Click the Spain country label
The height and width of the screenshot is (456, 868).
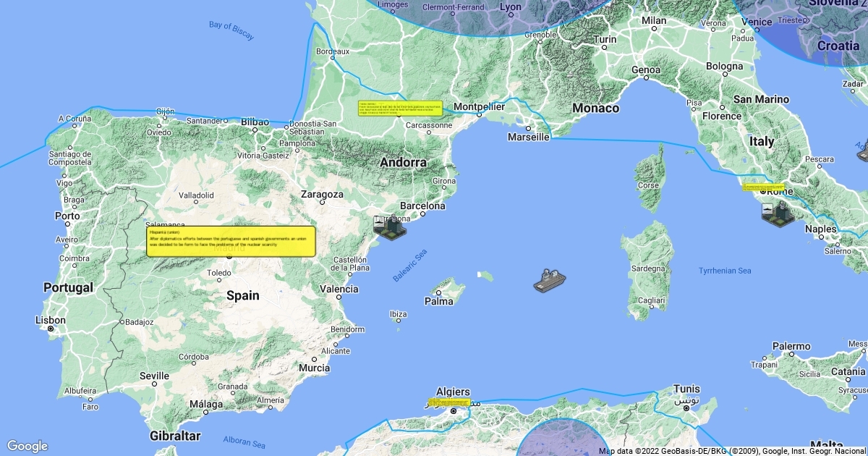point(243,295)
